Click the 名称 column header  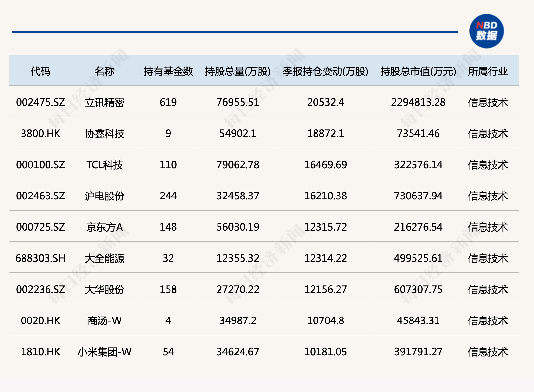click(x=104, y=71)
